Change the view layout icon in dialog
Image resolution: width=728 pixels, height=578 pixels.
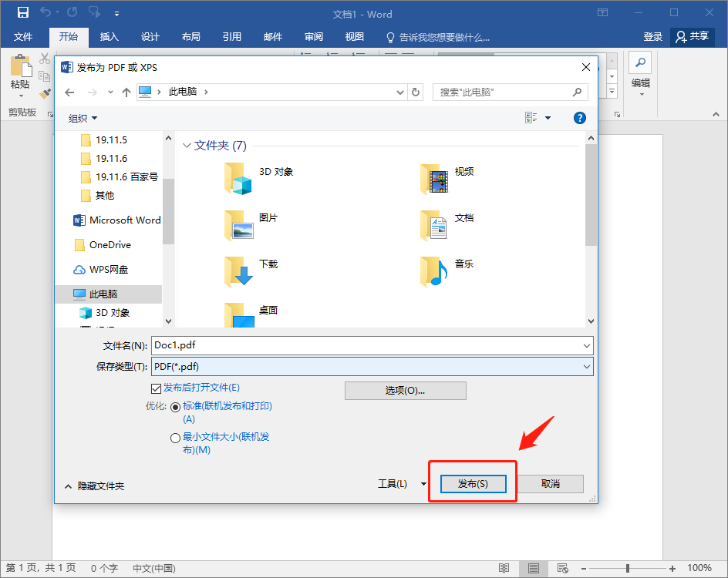tap(531, 118)
